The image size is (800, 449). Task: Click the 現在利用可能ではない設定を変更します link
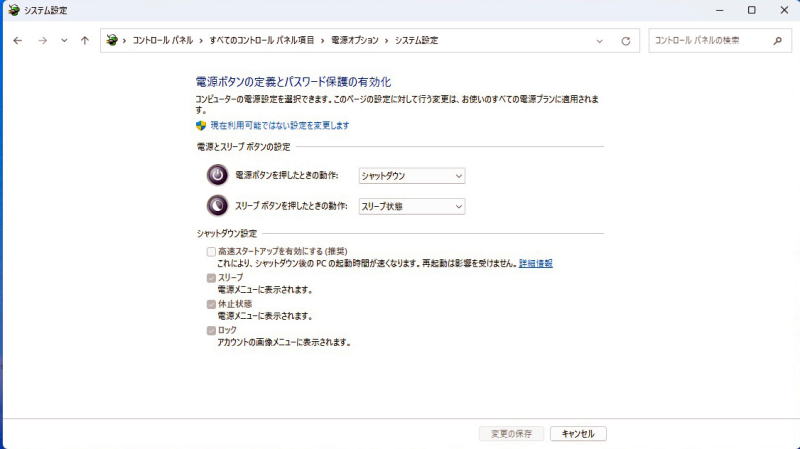(x=279, y=126)
